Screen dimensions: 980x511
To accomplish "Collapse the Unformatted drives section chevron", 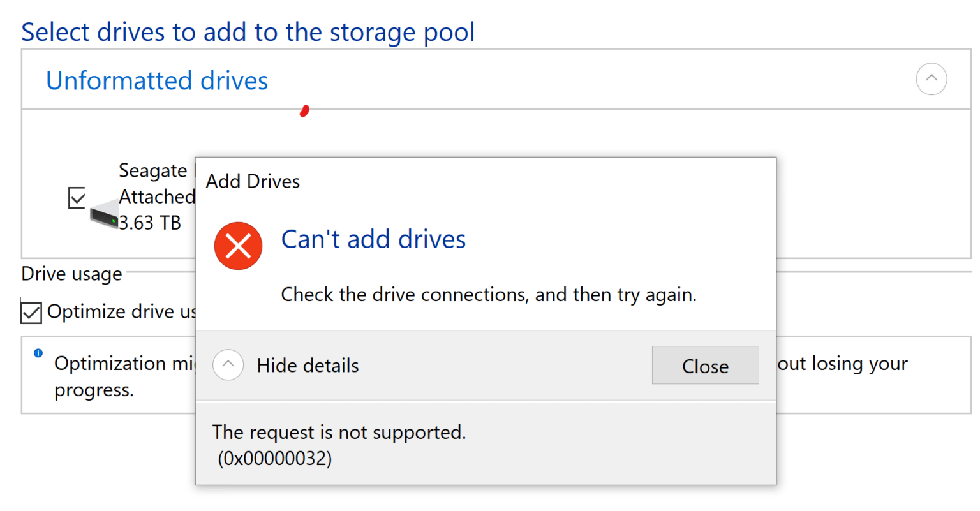I will [x=931, y=79].
